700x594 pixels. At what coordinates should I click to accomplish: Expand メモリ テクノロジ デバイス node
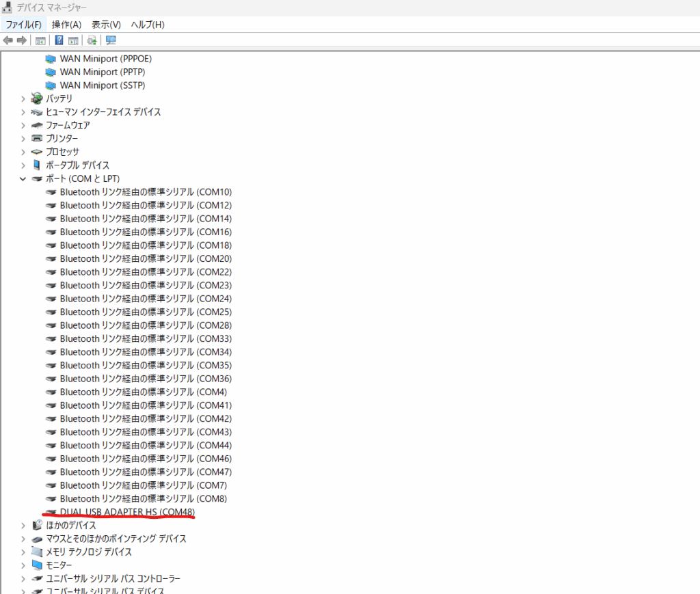pyautogui.click(x=23, y=552)
